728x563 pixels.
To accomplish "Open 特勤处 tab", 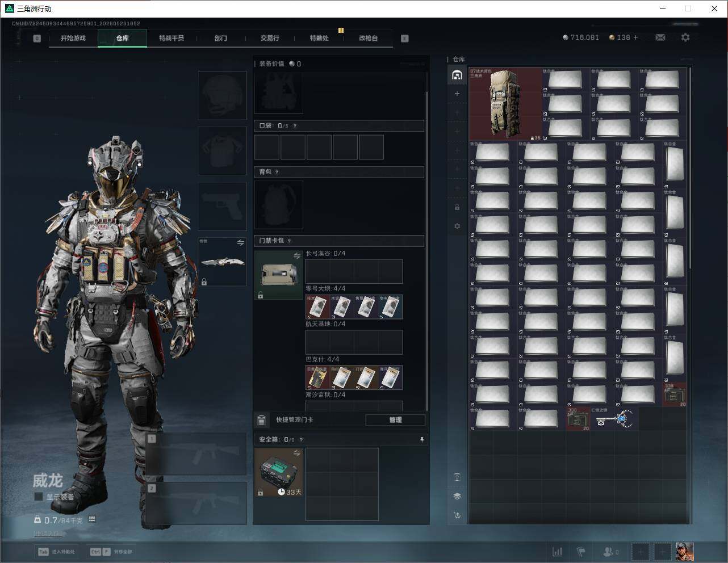I will coord(319,38).
